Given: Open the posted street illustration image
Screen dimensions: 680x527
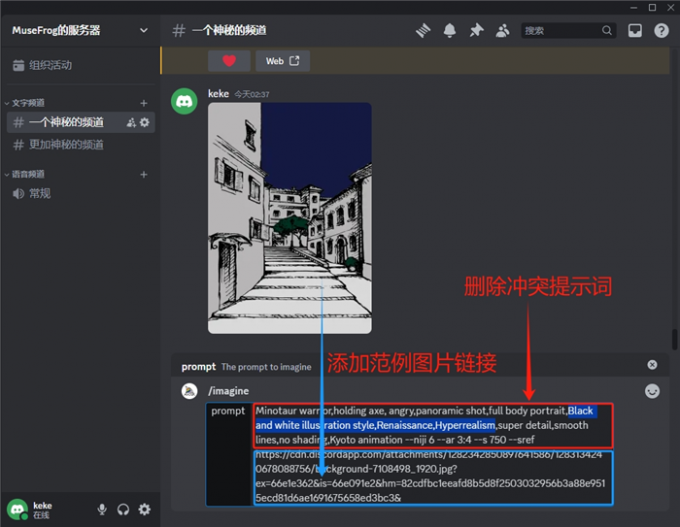Looking at the screenshot, I should pos(290,218).
